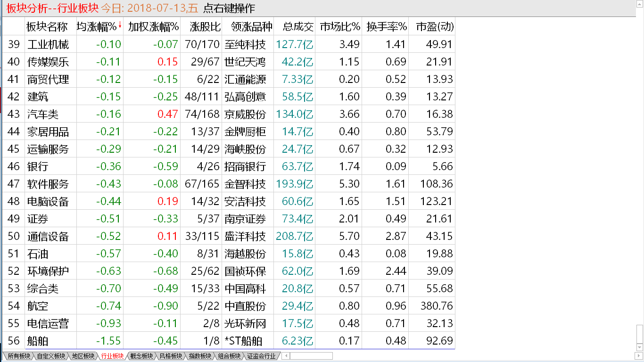Viewport: 644px width, 362px height.
Task: Sort by 换手率% column header
Action: [387, 27]
